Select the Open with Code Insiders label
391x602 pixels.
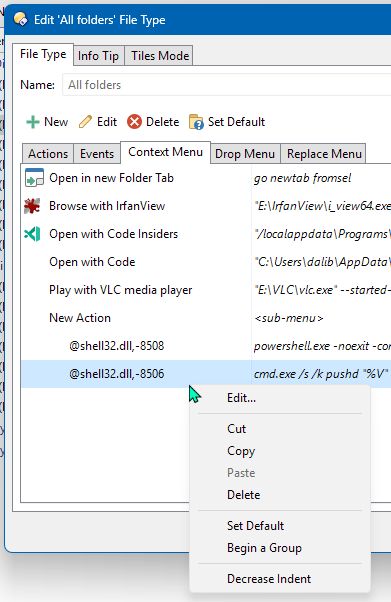pos(114,234)
